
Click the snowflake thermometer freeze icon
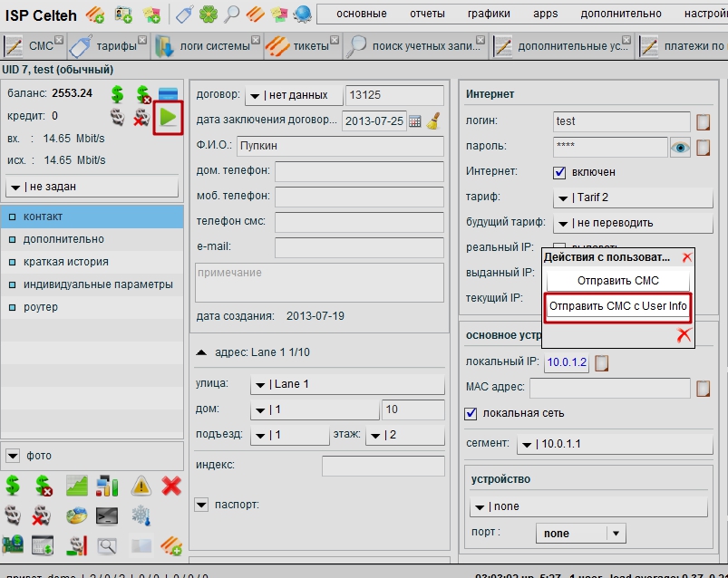pos(141,516)
